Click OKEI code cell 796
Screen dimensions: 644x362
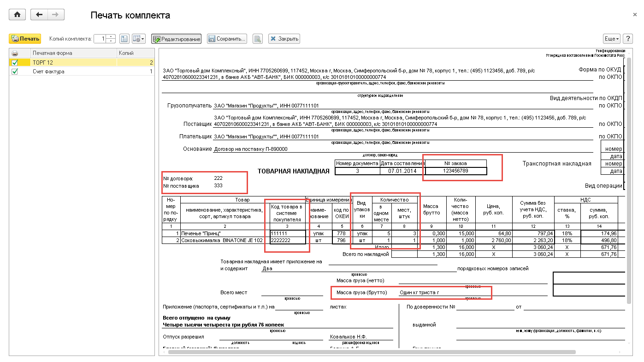click(342, 240)
